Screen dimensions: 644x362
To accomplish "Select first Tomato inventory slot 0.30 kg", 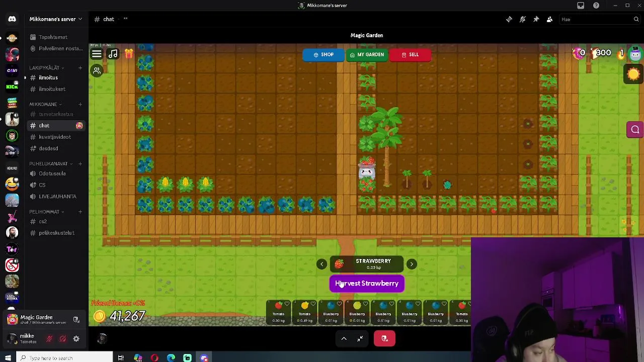I will (x=278, y=313).
